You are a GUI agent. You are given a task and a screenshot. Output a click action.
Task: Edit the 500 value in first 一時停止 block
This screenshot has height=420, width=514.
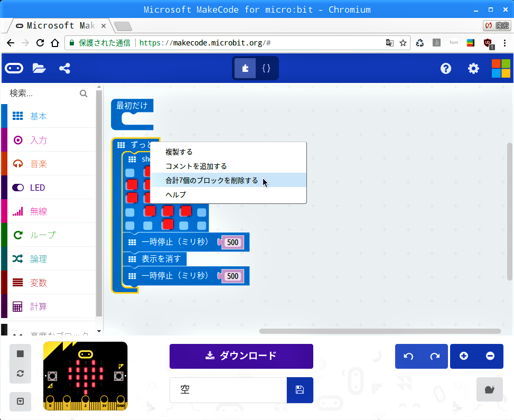coord(233,242)
